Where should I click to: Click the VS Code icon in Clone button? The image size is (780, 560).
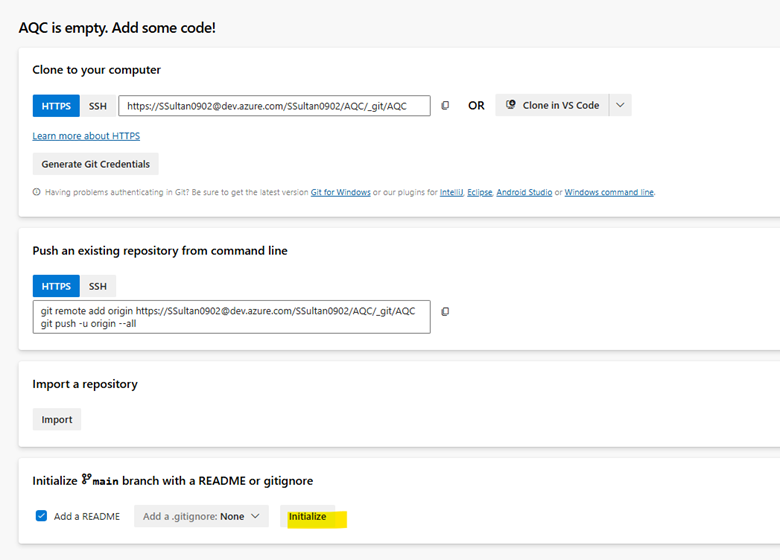click(510, 105)
